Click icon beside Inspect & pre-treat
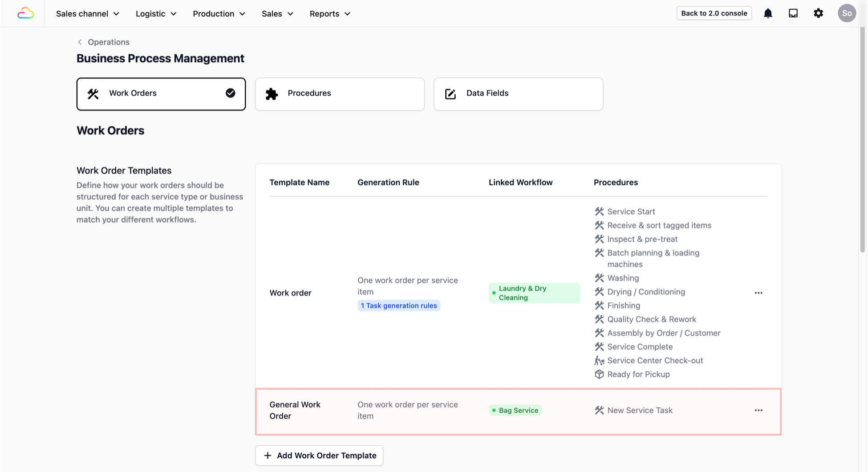Screen dimensions: 868x472 (599, 239)
